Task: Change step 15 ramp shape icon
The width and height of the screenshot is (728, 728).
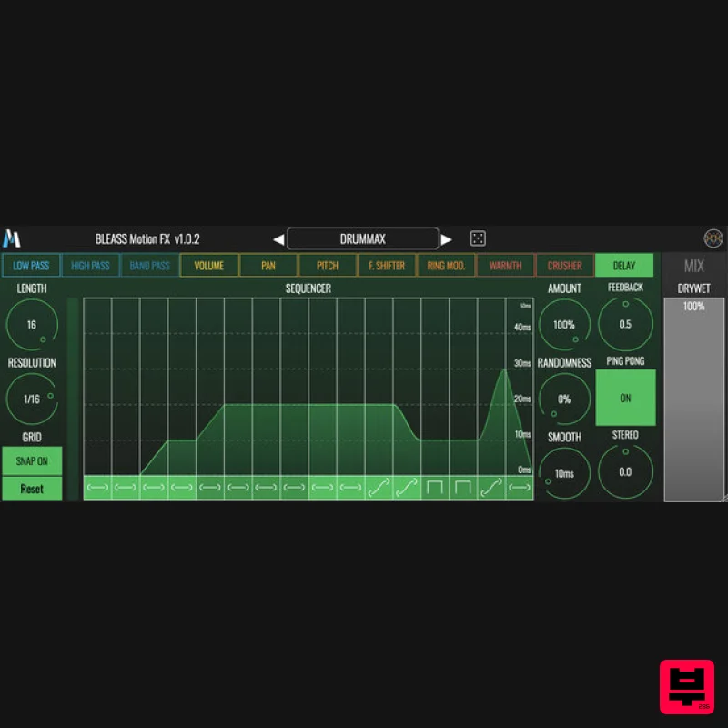Action: coord(491,488)
